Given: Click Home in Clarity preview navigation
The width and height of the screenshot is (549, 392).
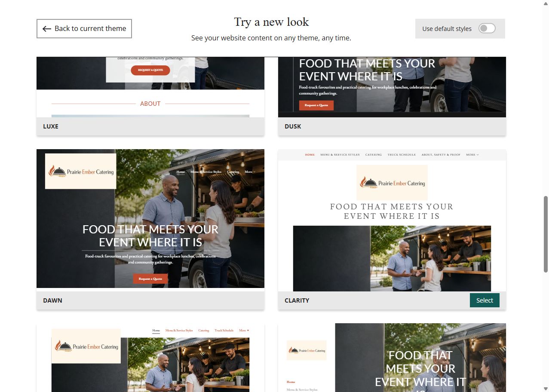Looking at the screenshot, I should coord(310,155).
